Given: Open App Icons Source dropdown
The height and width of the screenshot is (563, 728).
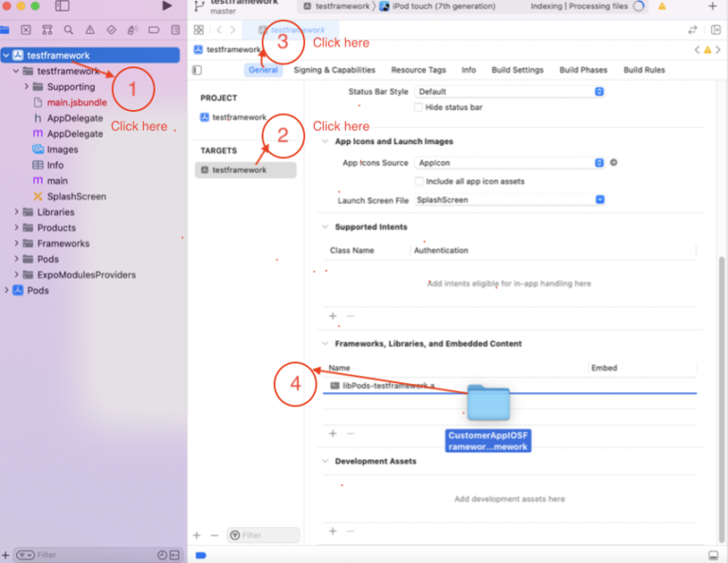Looking at the screenshot, I should [509, 162].
